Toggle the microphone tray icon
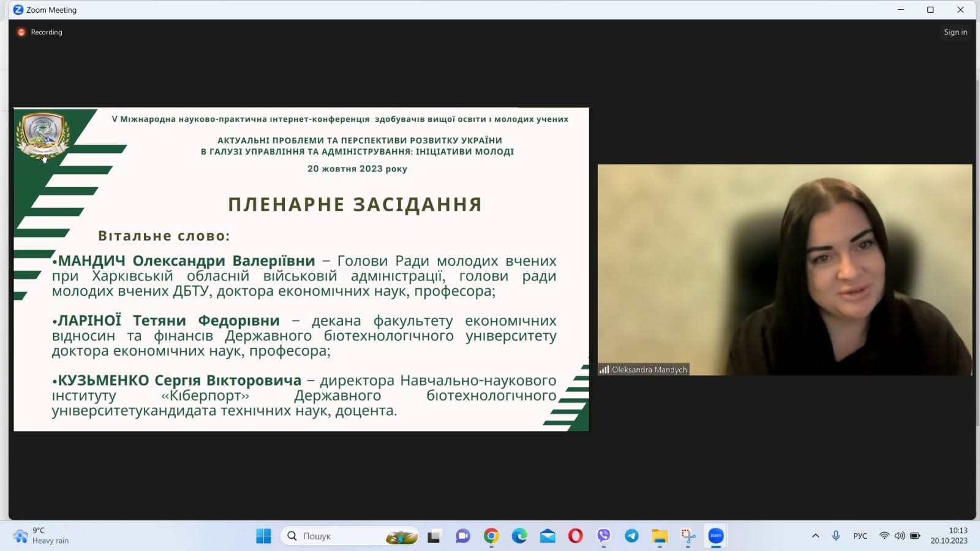The width and height of the screenshot is (980, 551). coord(836,536)
